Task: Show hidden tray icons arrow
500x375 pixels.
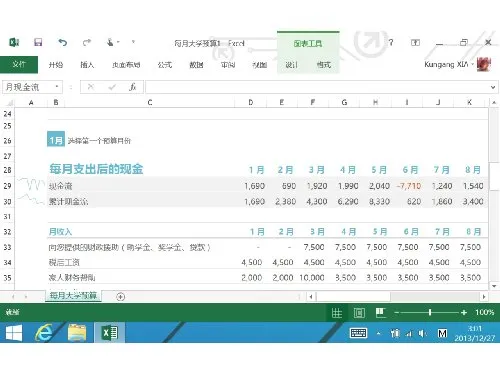Action: click(378, 333)
